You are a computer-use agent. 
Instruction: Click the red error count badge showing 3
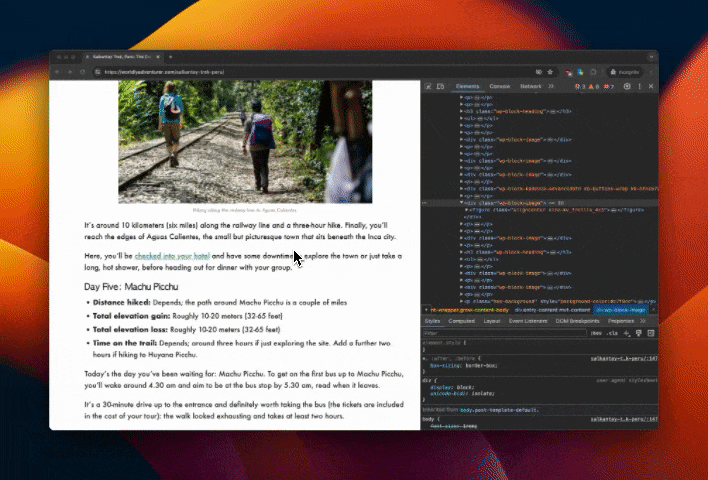(580, 87)
